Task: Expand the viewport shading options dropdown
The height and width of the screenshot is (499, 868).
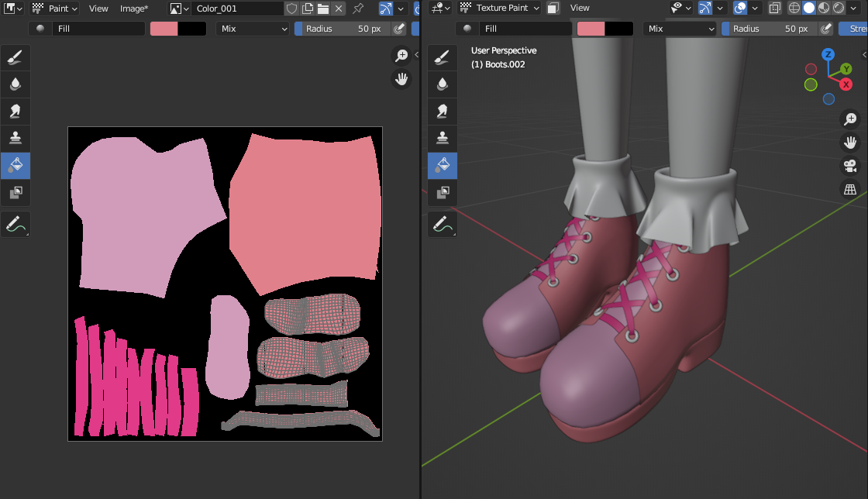Action: pyautogui.click(x=853, y=8)
